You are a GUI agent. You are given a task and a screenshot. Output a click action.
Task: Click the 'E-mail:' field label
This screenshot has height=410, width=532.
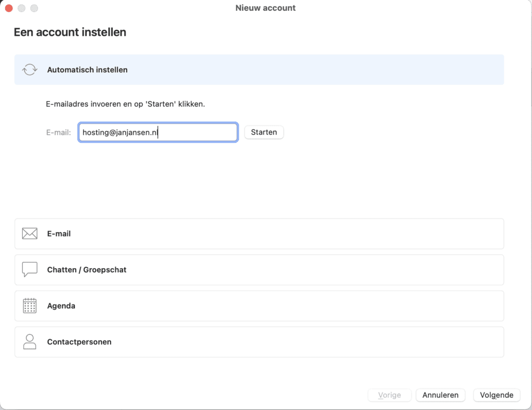coord(58,133)
